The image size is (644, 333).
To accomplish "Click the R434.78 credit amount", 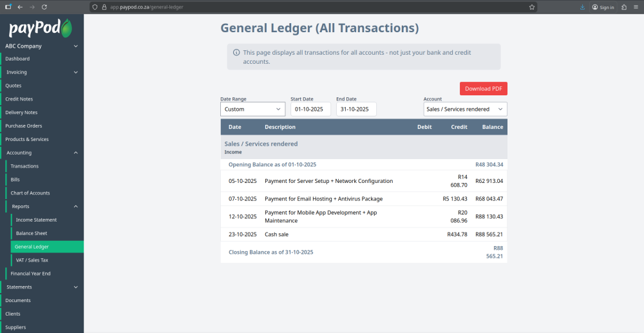I will [x=457, y=234].
